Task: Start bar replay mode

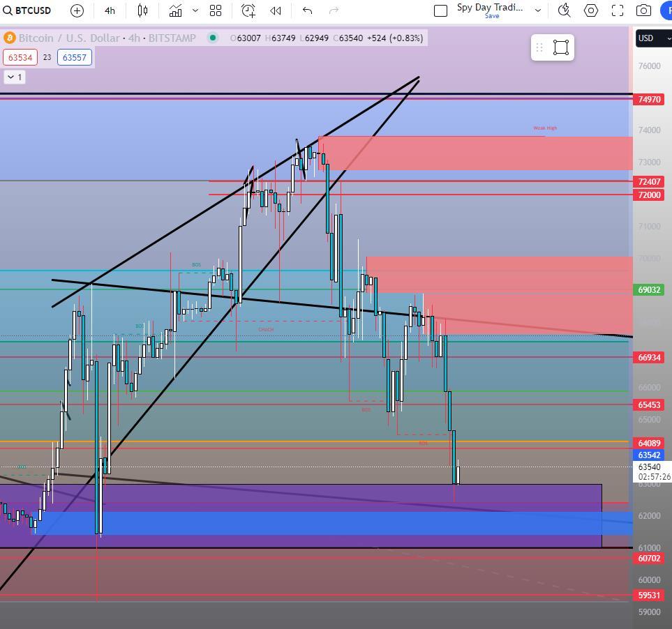Action: (276, 10)
